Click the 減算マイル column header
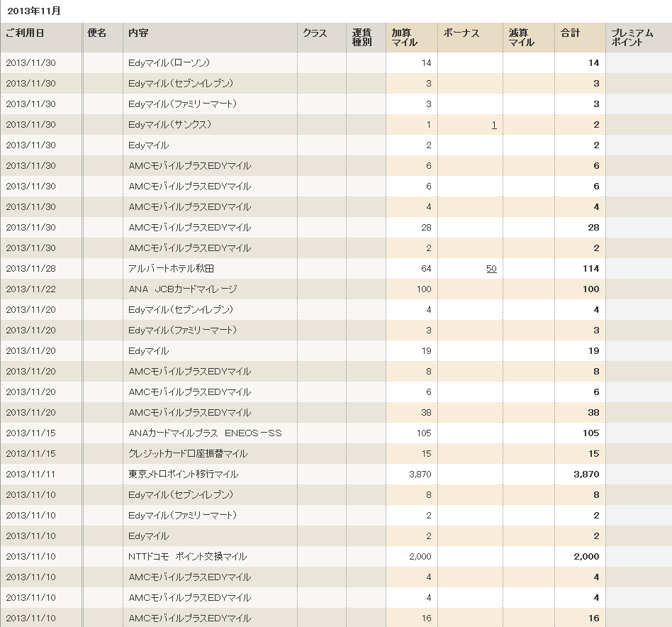Screen dimensions: 672x627 (522, 38)
